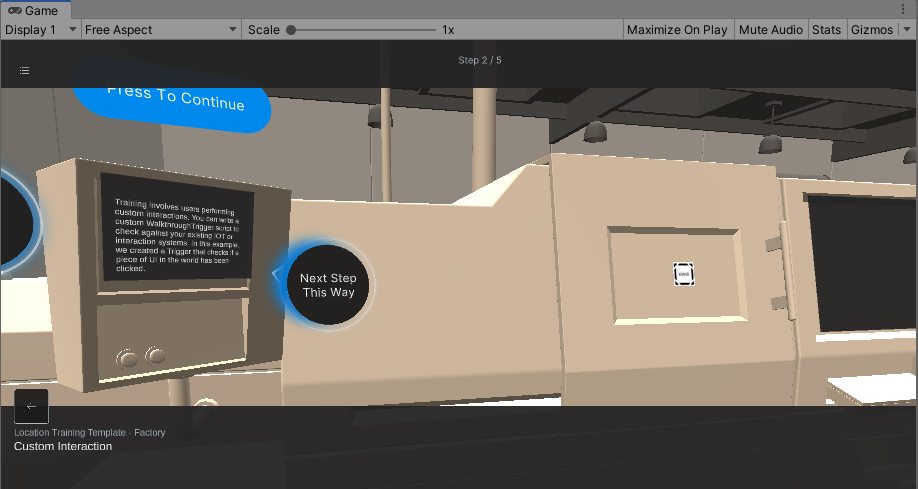Click the Scale slider handle
The width and height of the screenshot is (918, 489).
point(291,30)
